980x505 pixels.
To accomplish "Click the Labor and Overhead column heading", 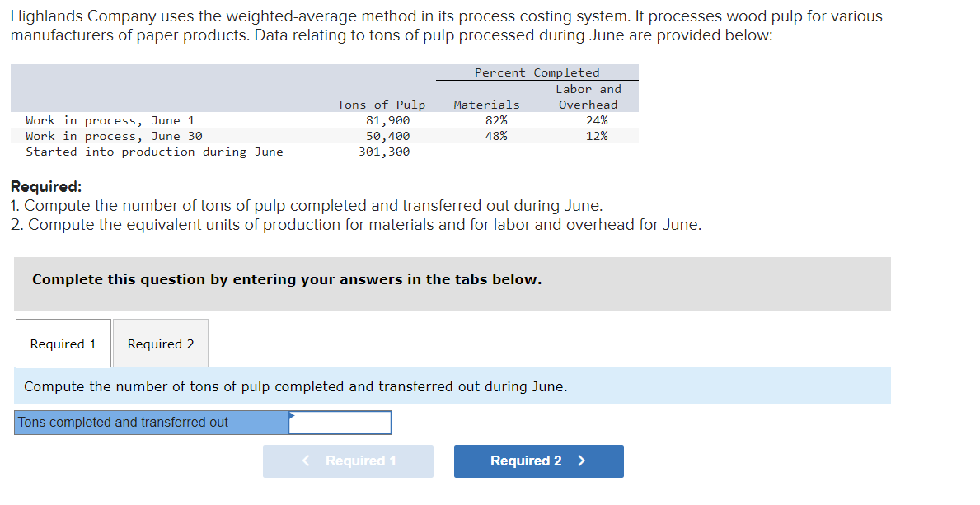I will (588, 96).
